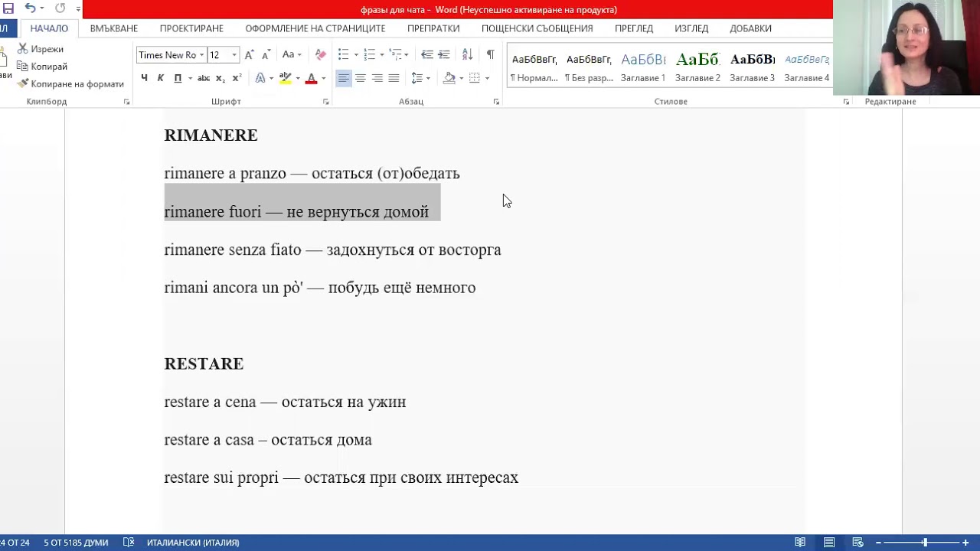Toggle align left
Image resolution: width=980 pixels, height=551 pixels.
click(x=343, y=78)
